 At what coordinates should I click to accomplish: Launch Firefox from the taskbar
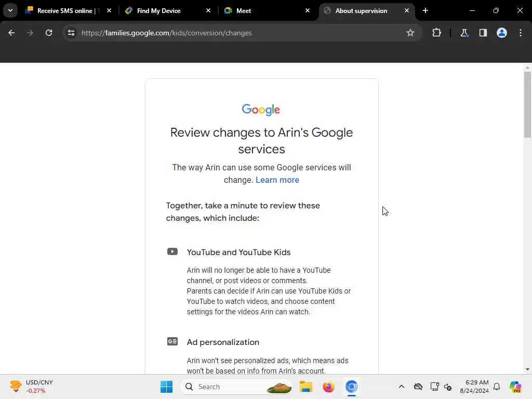point(328,387)
